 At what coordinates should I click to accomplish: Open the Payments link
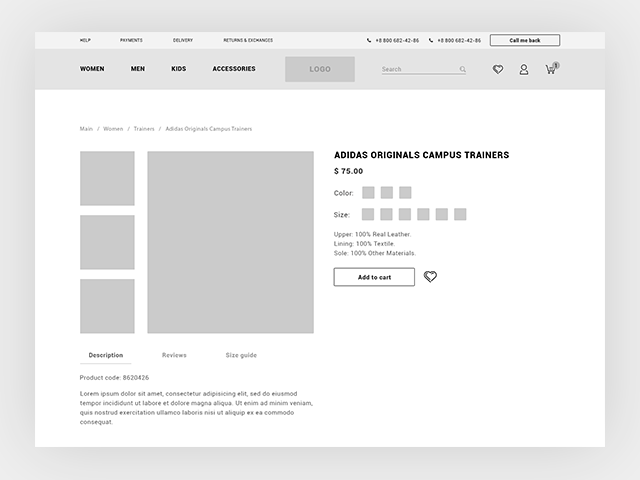(131, 40)
